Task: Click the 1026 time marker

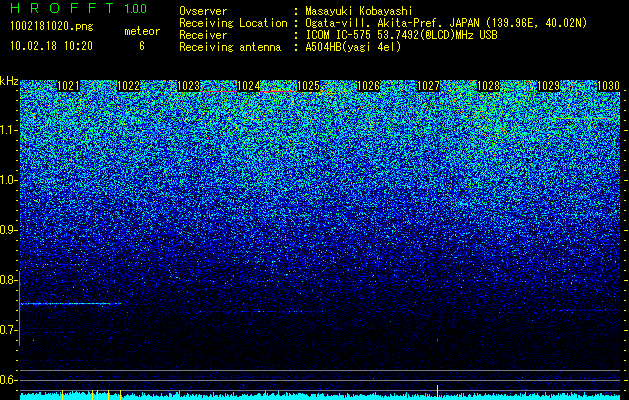Action: pyautogui.click(x=368, y=86)
